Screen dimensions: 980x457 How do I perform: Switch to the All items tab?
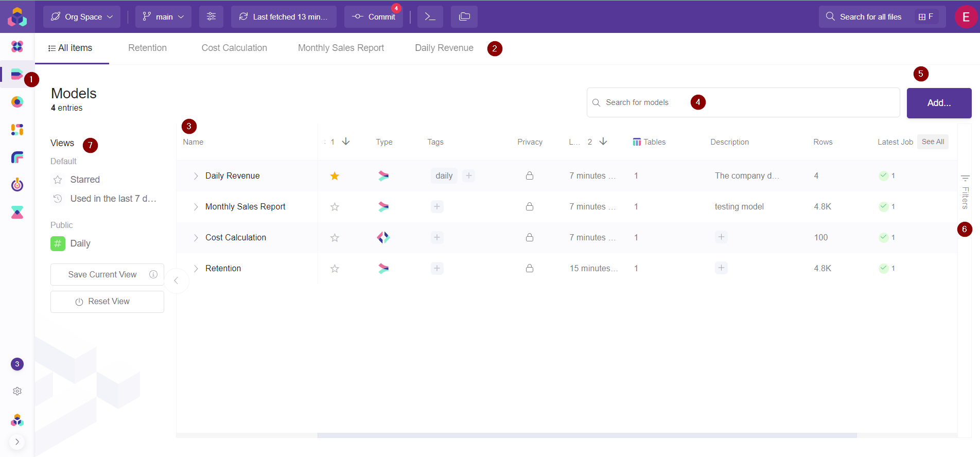[71, 48]
